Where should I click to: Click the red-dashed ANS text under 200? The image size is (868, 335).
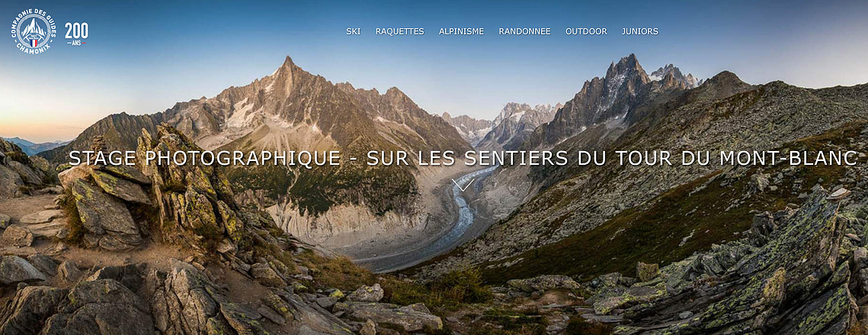[76, 43]
